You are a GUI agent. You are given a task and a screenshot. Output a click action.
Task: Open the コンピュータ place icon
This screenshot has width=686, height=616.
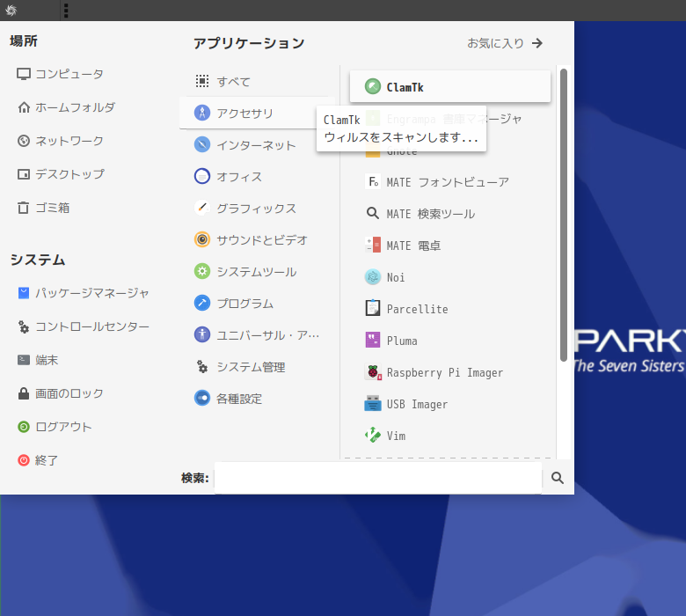(x=24, y=74)
